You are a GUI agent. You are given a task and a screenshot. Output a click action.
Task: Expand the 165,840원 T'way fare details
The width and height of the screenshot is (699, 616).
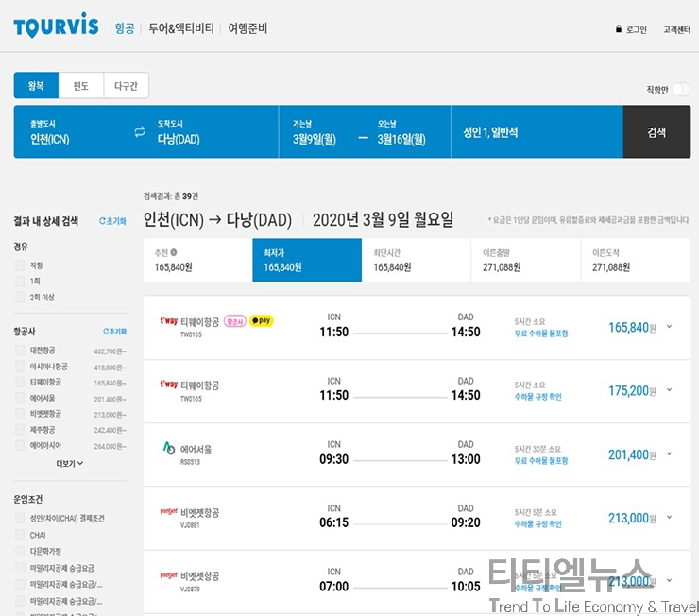click(669, 327)
